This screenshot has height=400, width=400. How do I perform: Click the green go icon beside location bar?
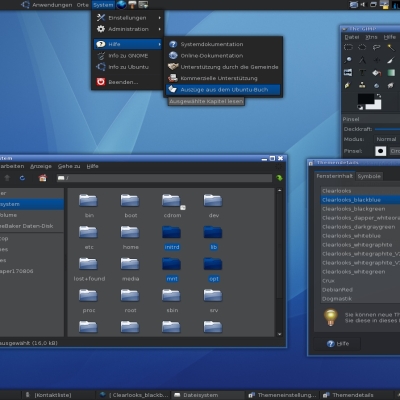pyautogui.click(x=279, y=178)
